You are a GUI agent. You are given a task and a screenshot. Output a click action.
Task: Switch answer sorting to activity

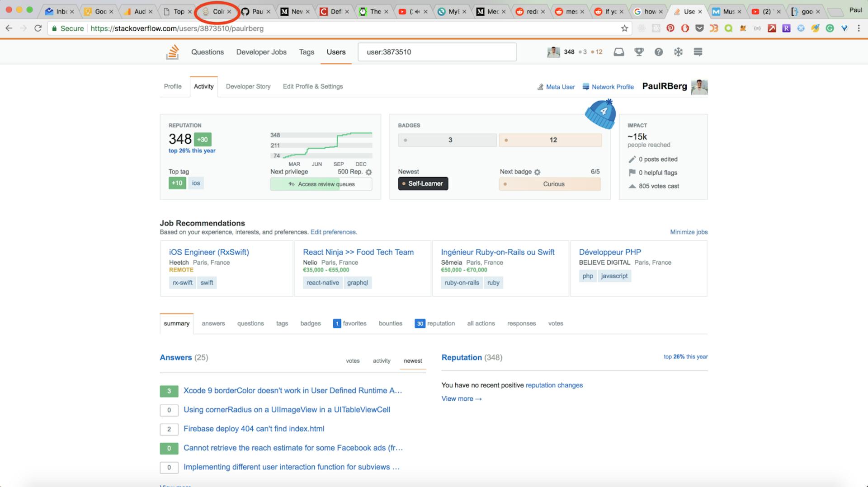coord(382,361)
